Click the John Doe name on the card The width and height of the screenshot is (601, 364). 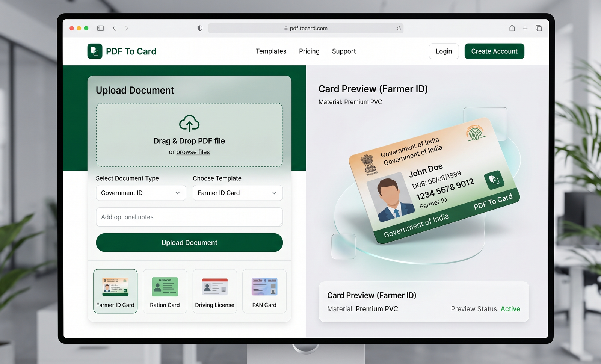(x=426, y=171)
